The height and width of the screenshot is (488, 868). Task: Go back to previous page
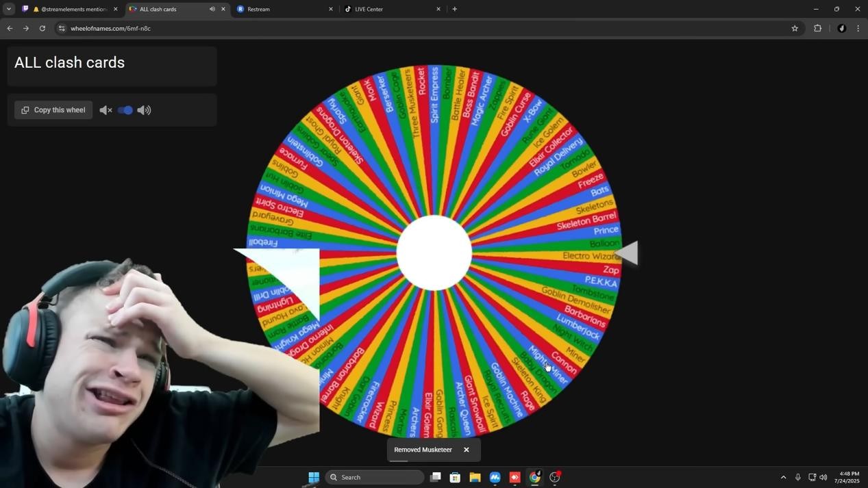click(10, 28)
